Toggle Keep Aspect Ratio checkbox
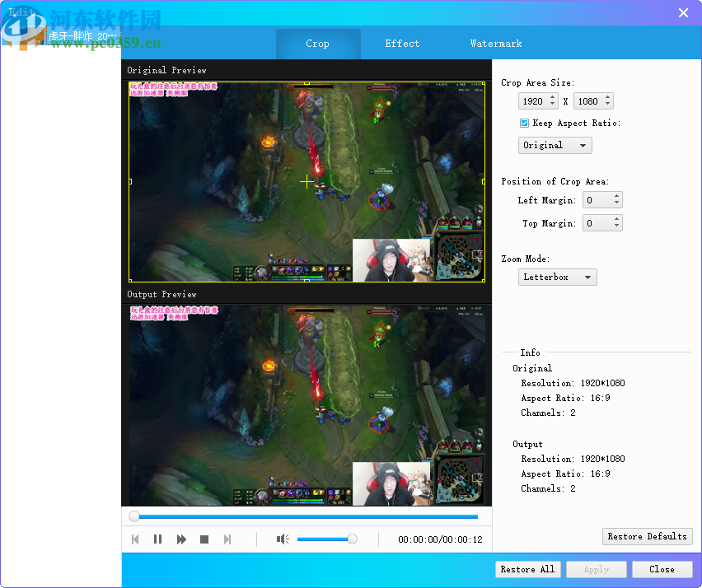The image size is (702, 588). tap(524, 123)
